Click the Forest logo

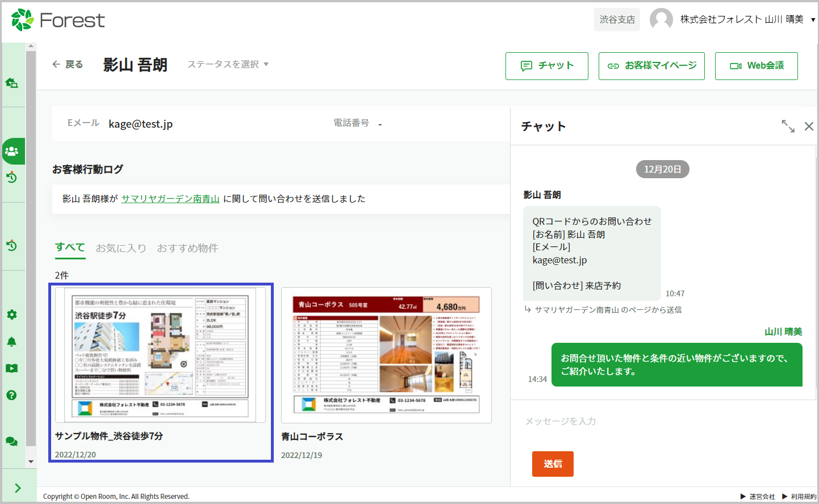(58, 20)
